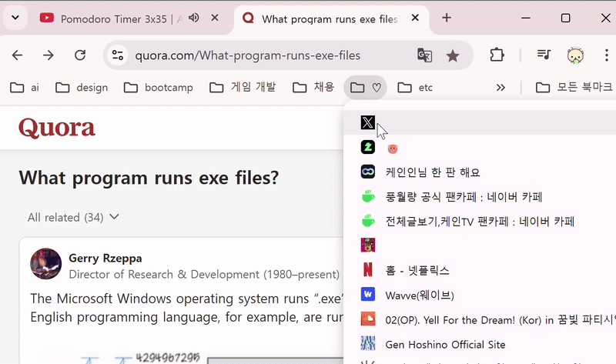
Task: Click the Netflix home bookmark
Action: coord(480,270)
